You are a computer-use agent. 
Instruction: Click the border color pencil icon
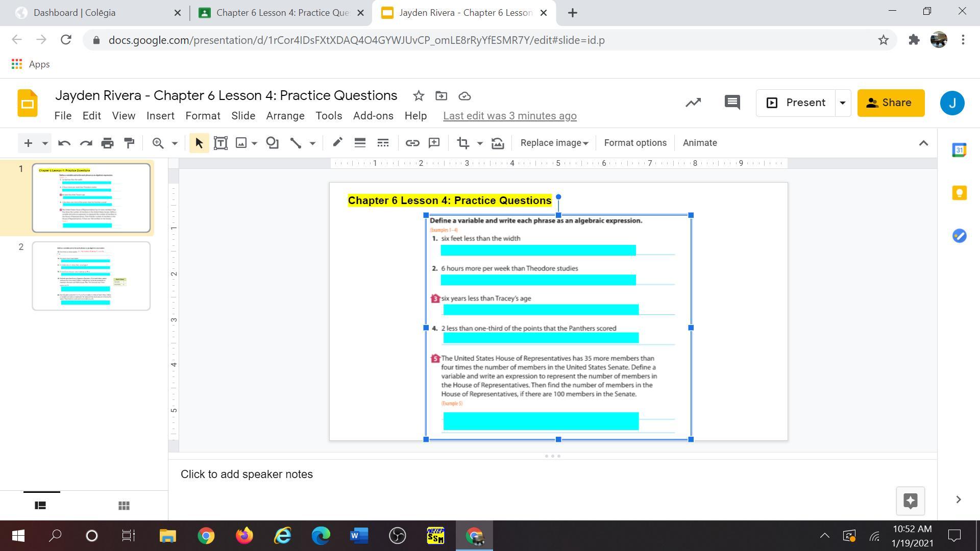click(337, 143)
